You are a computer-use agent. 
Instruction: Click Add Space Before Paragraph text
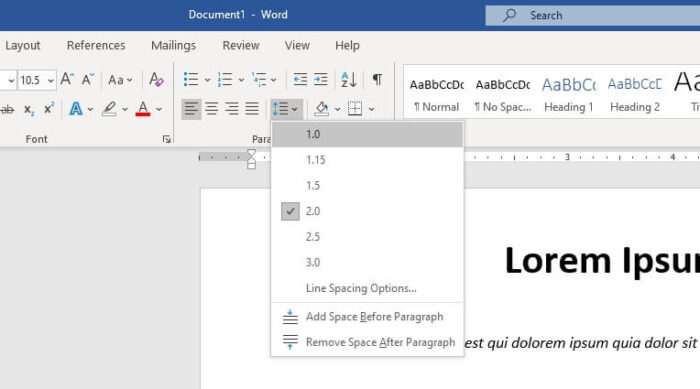click(375, 317)
